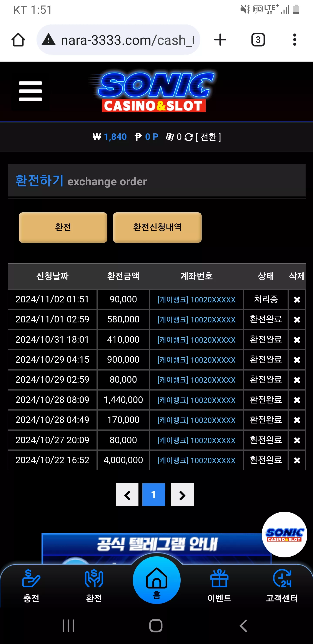The image size is (313, 644).
Task: Delete the 2024/11/02 01:51 request row
Action: coord(297,299)
